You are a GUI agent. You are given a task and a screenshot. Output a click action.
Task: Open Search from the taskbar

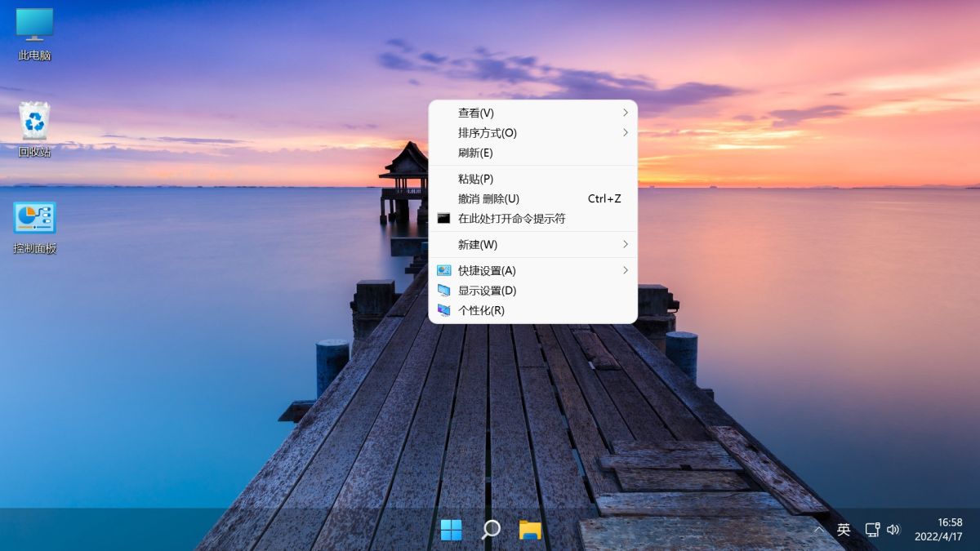pos(491,530)
